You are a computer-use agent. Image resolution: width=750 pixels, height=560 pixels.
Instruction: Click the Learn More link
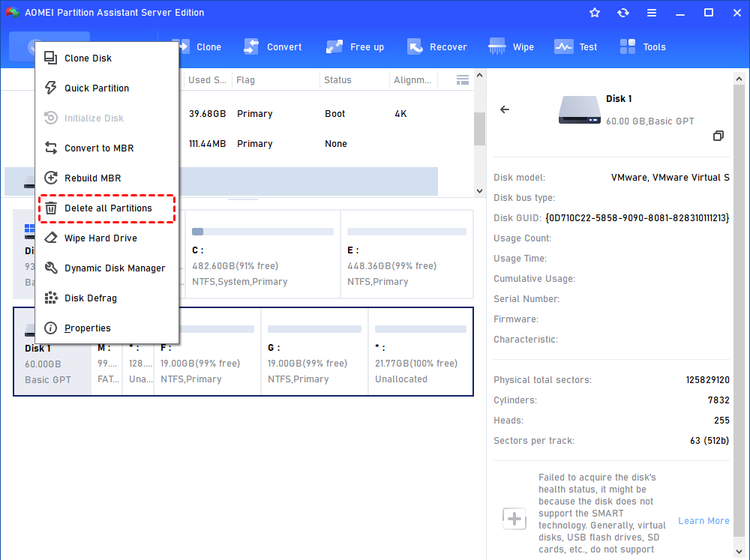[x=703, y=520]
